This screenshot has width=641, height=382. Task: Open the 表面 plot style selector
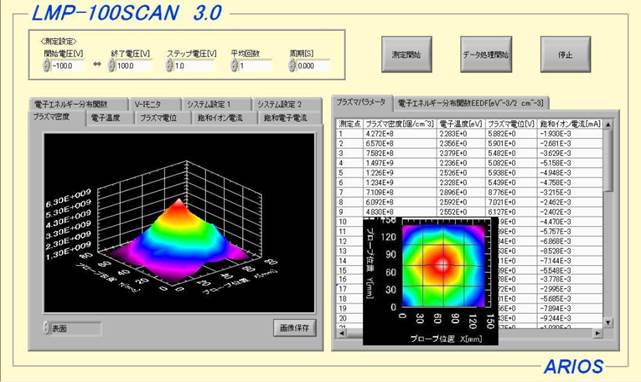coord(72,328)
